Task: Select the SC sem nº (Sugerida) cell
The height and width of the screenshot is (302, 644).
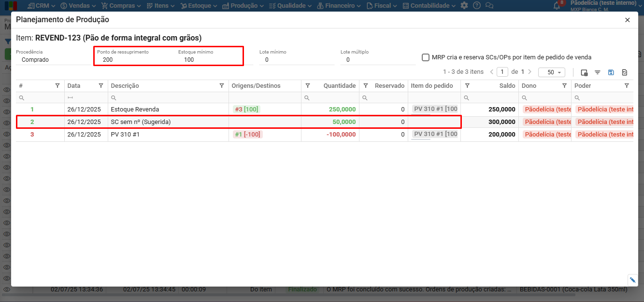Action: point(168,122)
